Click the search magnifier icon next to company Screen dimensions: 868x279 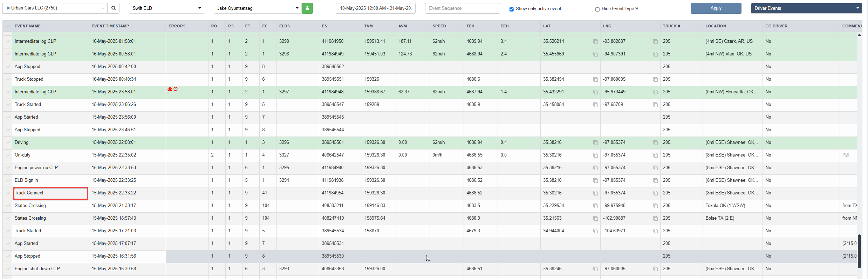[x=114, y=8]
